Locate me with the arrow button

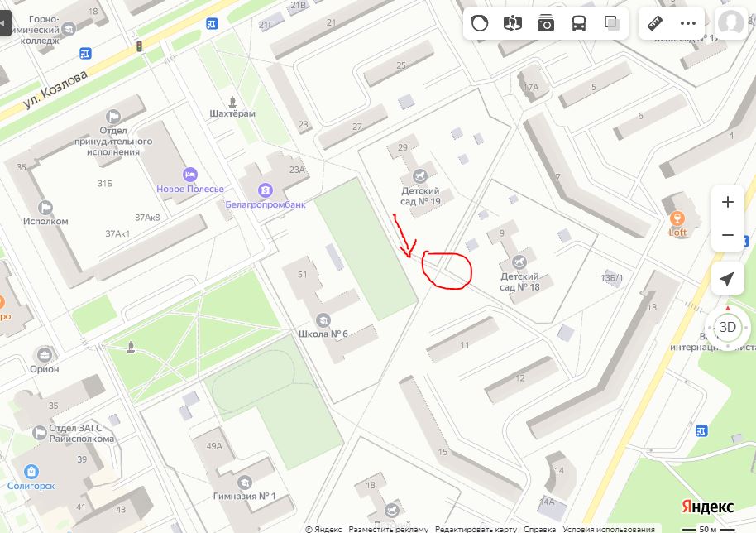728,278
